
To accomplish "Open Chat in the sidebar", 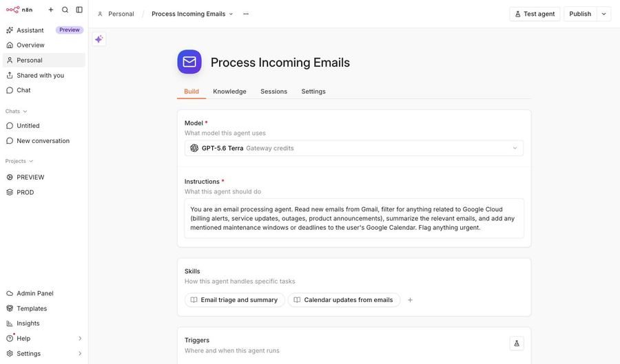I will point(44,90).
